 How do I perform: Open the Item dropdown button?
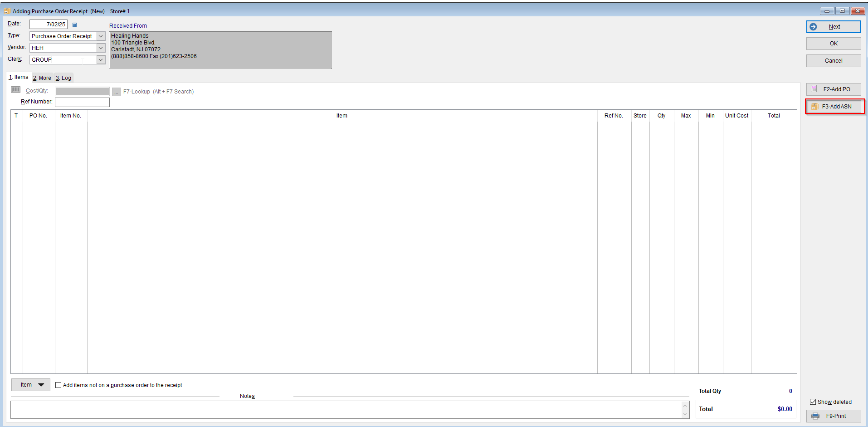31,385
